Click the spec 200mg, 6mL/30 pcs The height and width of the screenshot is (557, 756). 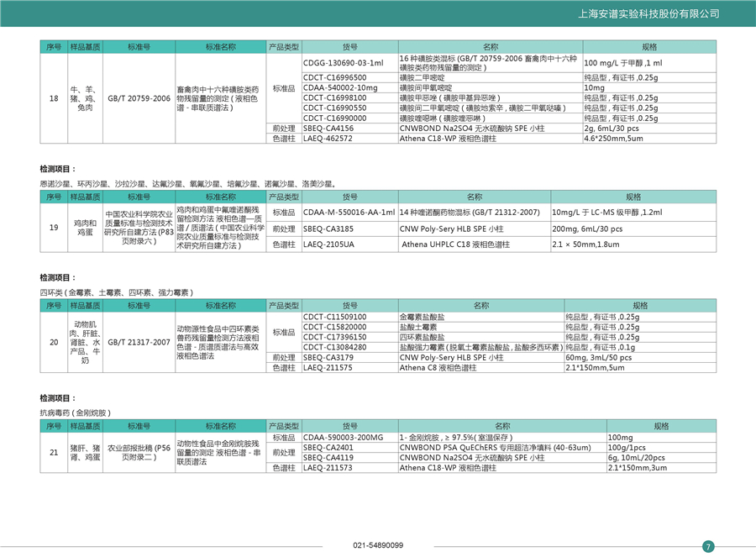(587, 229)
